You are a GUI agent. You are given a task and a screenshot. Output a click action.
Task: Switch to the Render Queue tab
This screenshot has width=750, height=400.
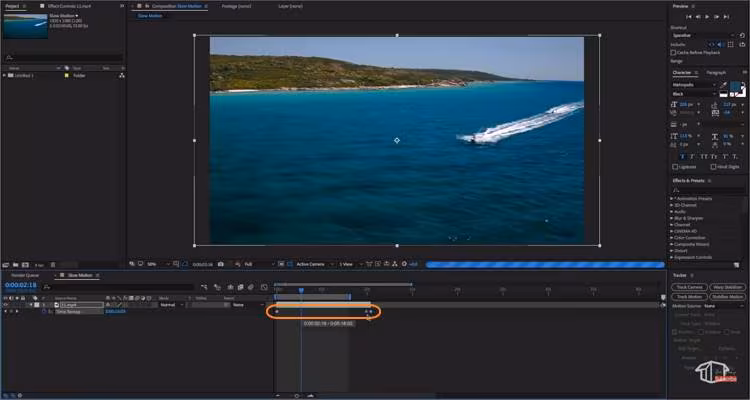pos(25,276)
